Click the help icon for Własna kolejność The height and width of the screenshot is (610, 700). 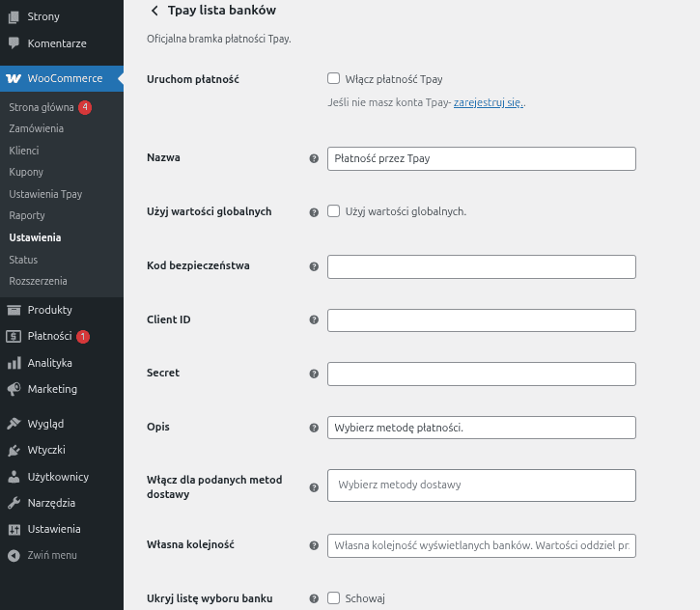coord(314,546)
